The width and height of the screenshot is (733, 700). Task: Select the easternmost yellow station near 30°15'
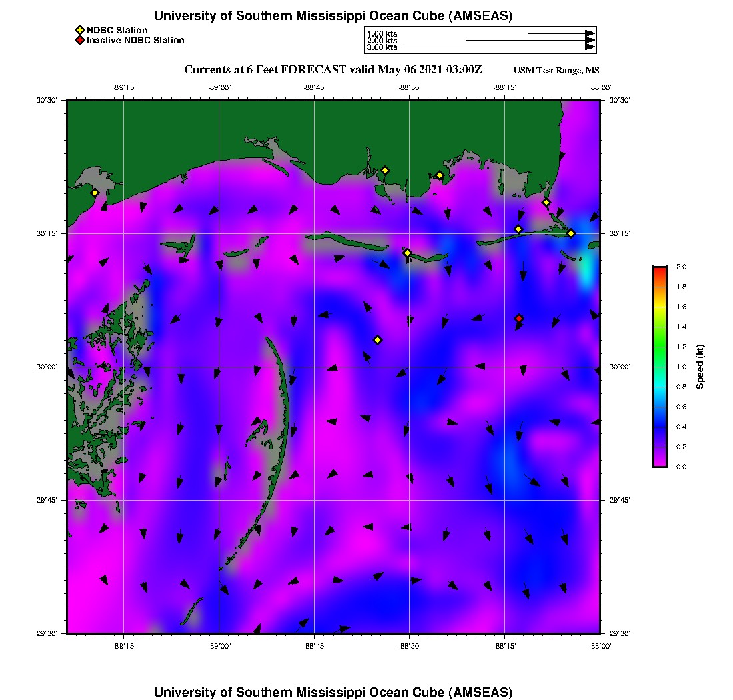tap(571, 233)
